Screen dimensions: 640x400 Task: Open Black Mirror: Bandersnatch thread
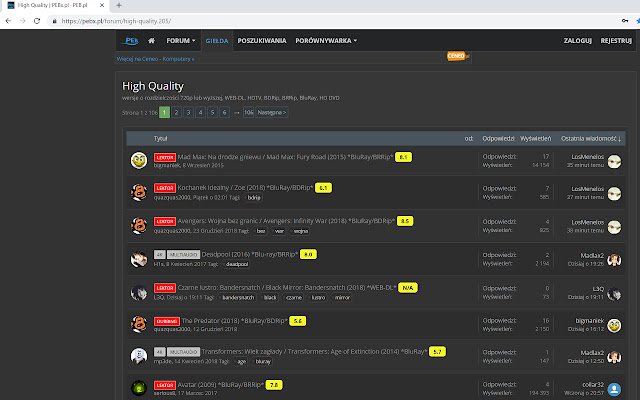click(287, 287)
